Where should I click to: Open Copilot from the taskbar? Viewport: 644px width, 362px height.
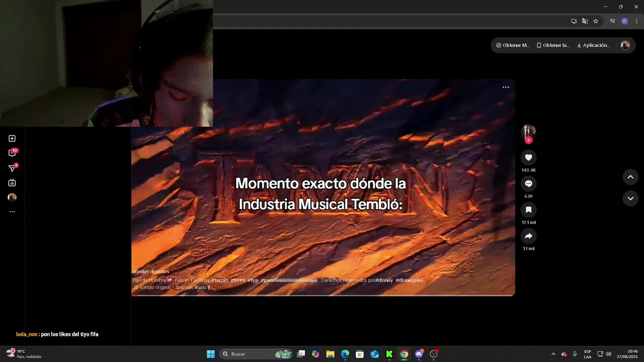(x=315, y=354)
